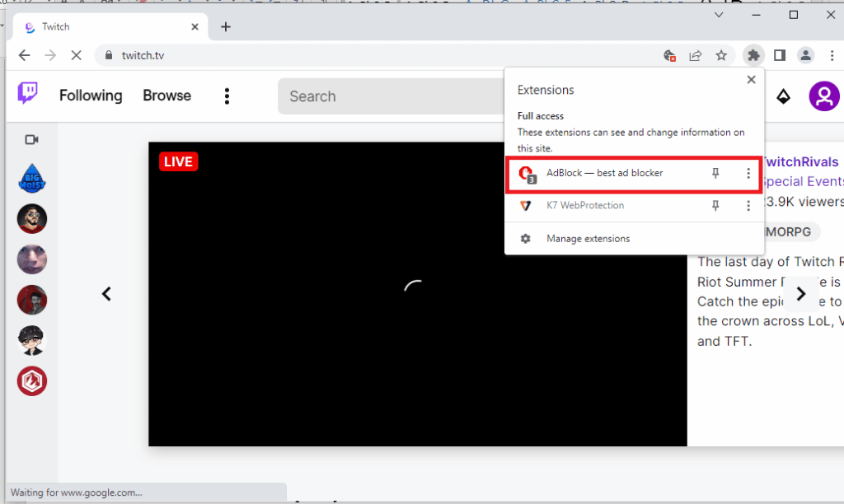Open cookie blocked indicator in address bar
The image size is (844, 504).
pos(669,55)
